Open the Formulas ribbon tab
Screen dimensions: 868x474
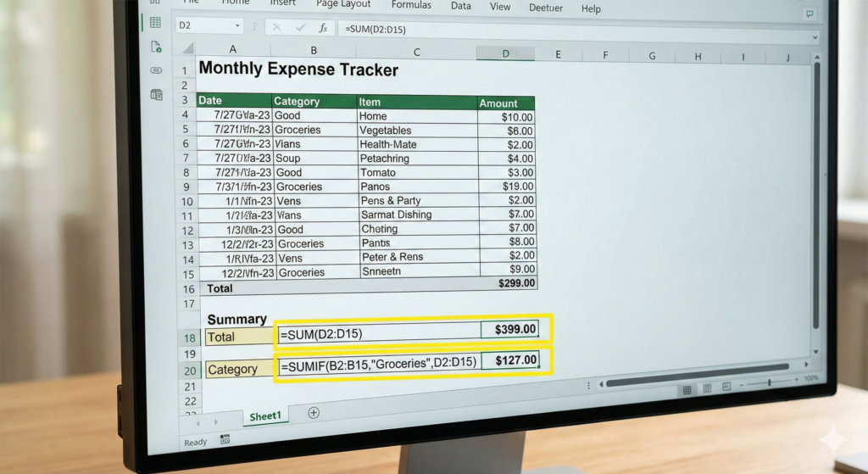click(x=411, y=5)
